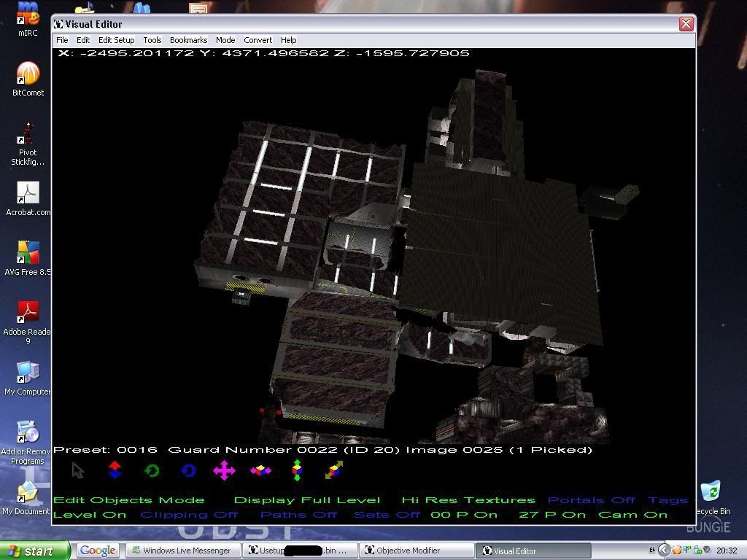Select the arrow pointer tool icon
The image size is (747, 560).
[77, 470]
